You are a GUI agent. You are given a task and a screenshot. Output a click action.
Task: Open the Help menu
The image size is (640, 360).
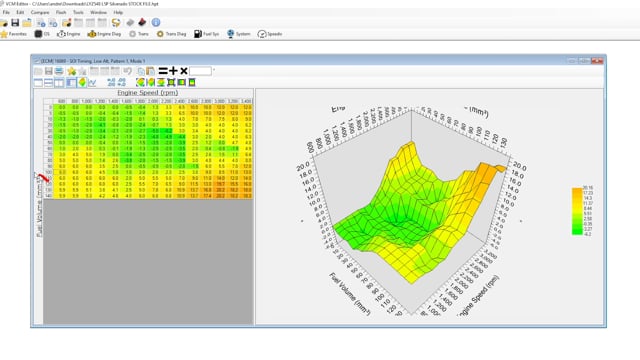coord(118,13)
